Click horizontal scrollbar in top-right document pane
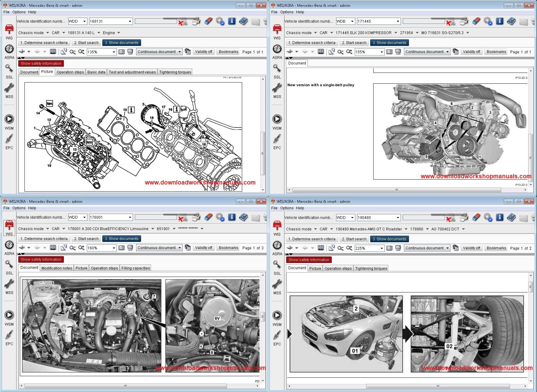Image resolution: width=537 pixels, height=392 pixels. point(397,190)
